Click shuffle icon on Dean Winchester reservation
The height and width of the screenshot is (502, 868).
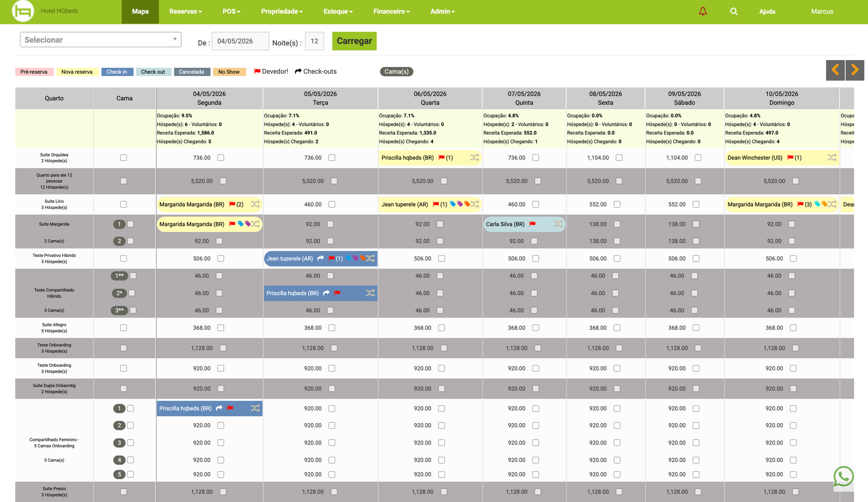(x=832, y=157)
